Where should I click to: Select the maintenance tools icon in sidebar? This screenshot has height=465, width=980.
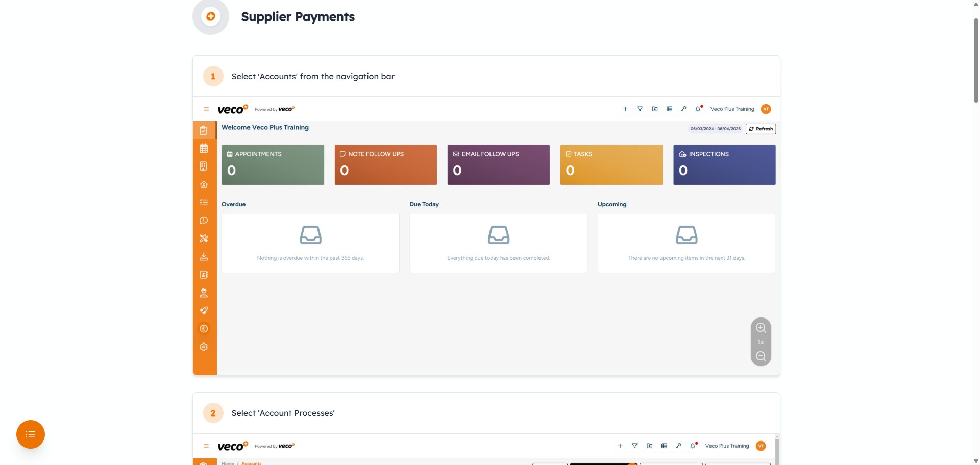[204, 238]
